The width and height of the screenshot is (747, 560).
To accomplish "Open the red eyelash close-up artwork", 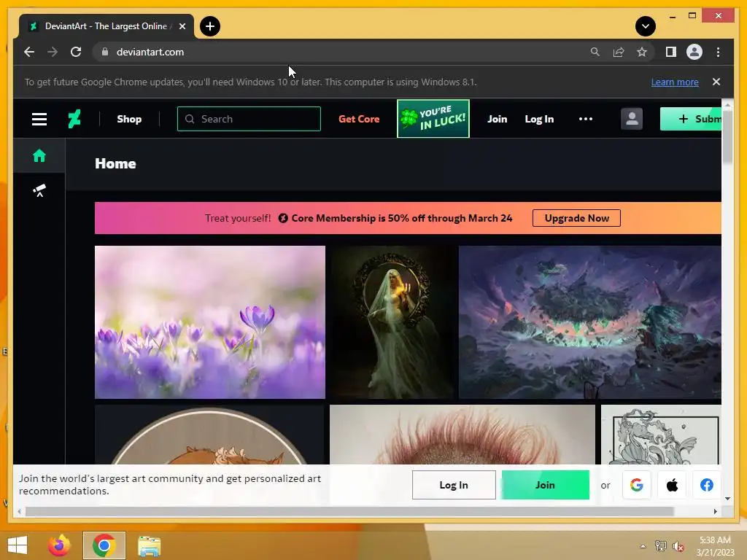I will tap(462, 435).
